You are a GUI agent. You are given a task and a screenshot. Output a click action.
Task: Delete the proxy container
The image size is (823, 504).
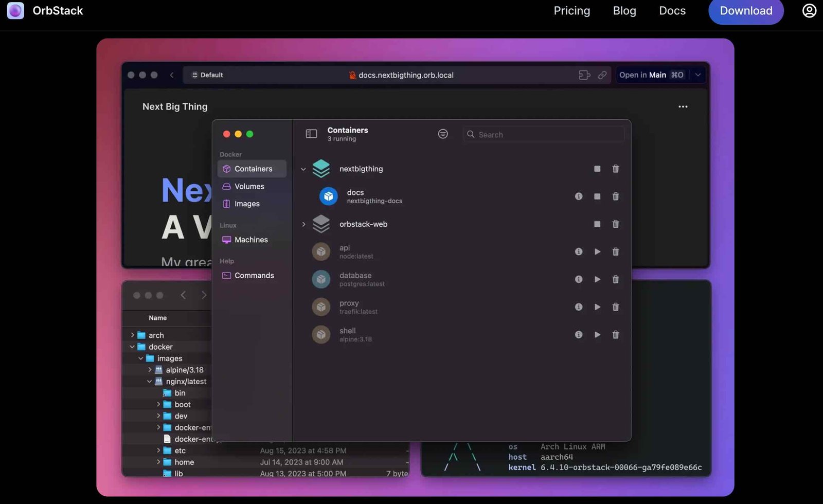point(616,307)
